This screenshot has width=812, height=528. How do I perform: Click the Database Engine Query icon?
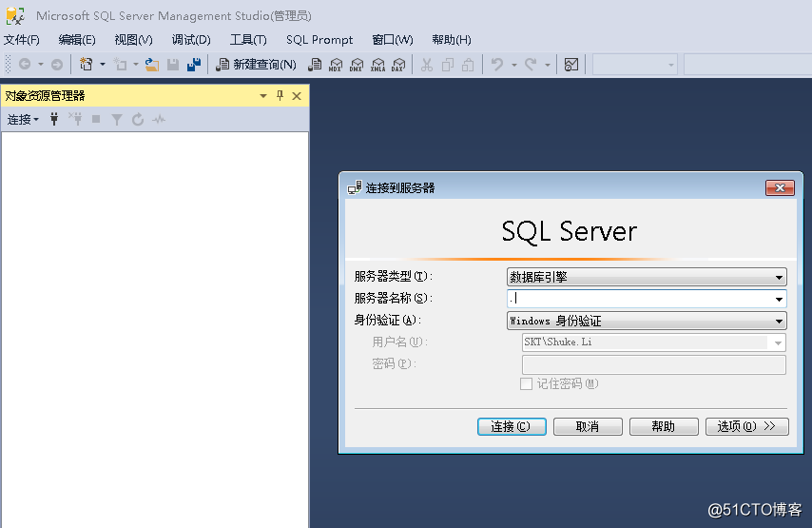click(x=315, y=65)
